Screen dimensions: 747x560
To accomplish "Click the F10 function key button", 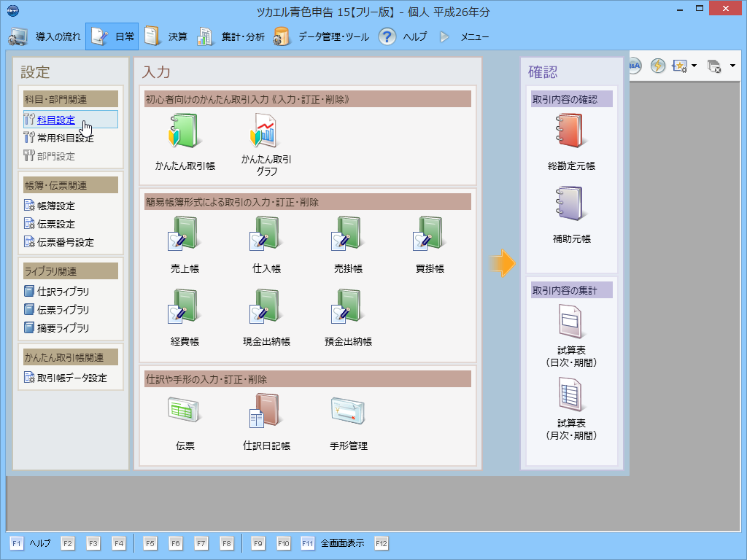I will click(284, 543).
